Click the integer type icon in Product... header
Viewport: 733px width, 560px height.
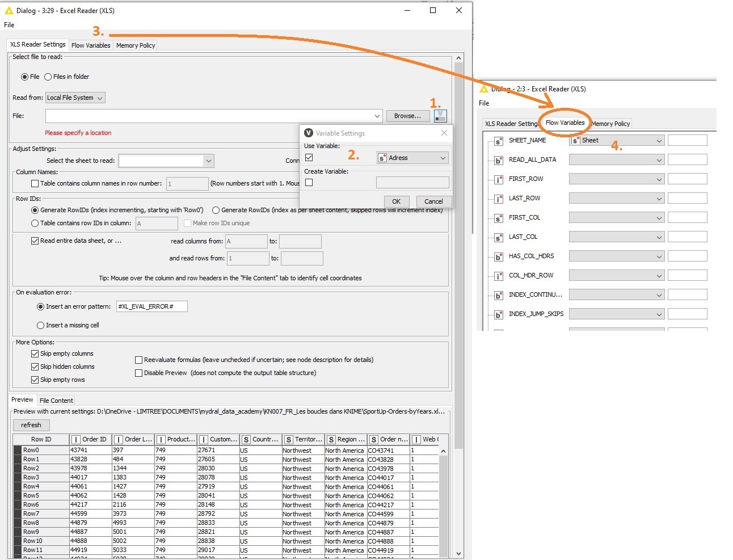coord(161,439)
